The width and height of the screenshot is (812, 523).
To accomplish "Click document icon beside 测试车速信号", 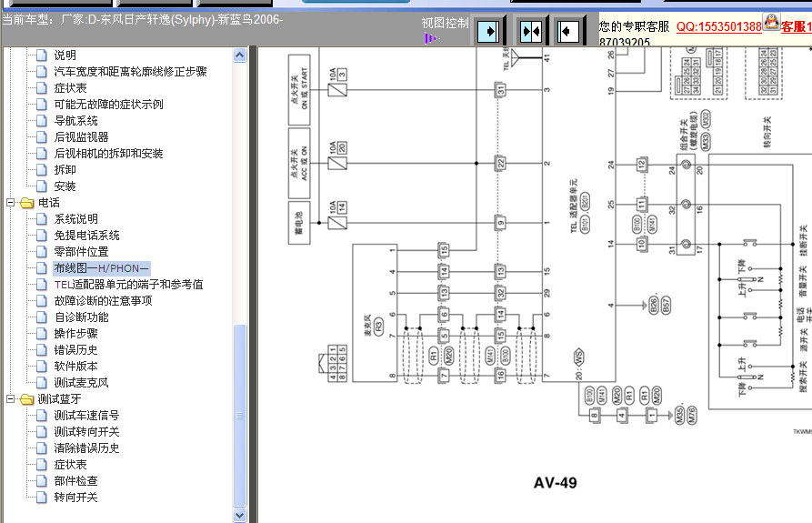I will pos(42,416).
